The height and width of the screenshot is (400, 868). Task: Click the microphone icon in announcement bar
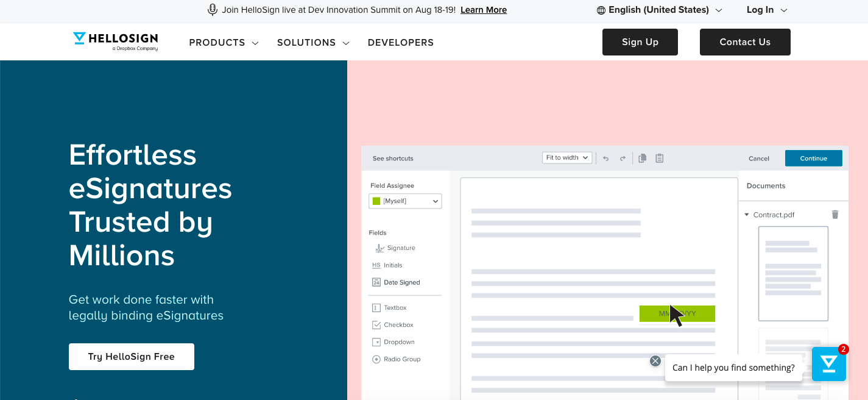[213, 10]
